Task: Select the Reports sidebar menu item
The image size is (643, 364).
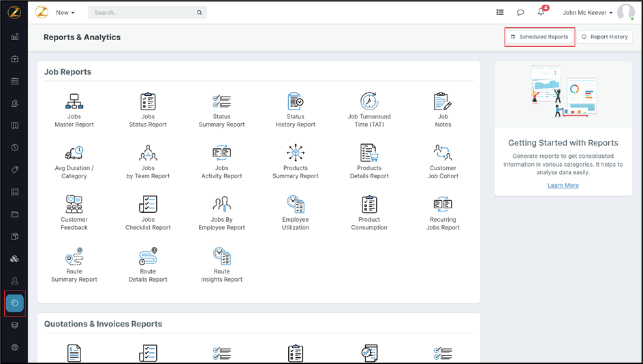Action: click(x=15, y=303)
